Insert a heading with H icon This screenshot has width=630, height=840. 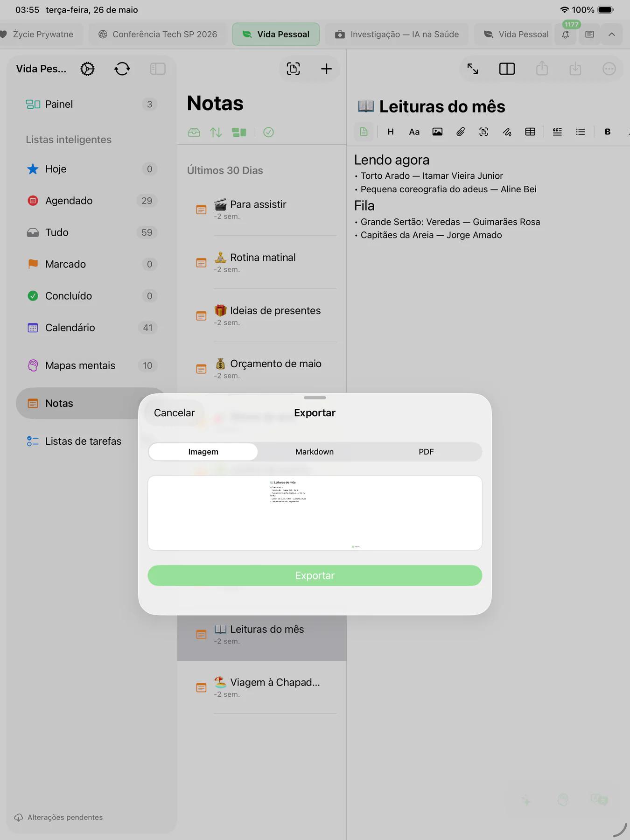click(x=391, y=132)
